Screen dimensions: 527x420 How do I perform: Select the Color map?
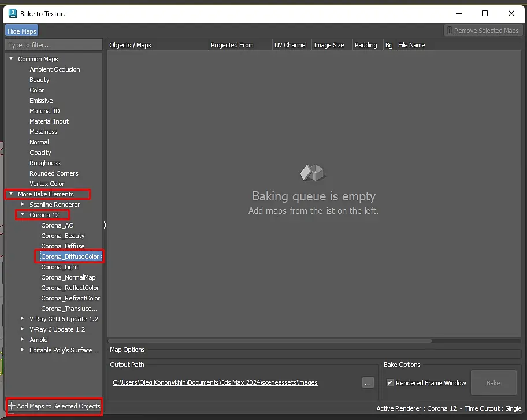(x=36, y=90)
